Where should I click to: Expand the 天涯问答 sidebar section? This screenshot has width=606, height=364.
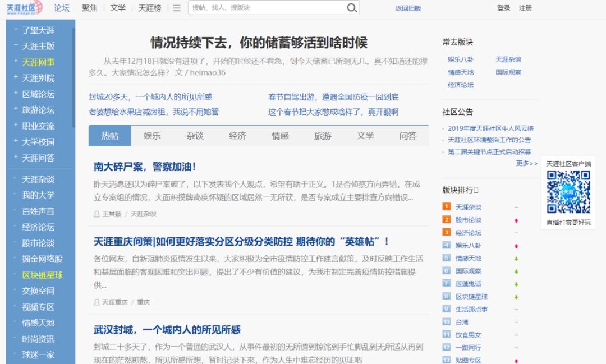(16, 156)
